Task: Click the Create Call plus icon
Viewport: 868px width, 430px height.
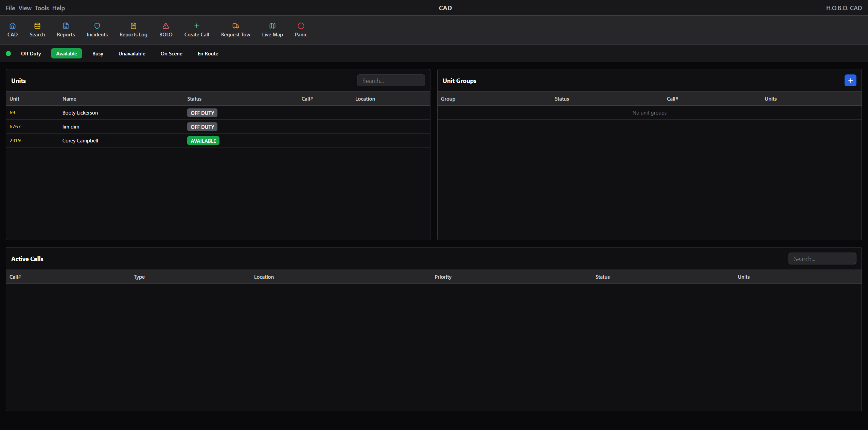Action: coord(197,26)
